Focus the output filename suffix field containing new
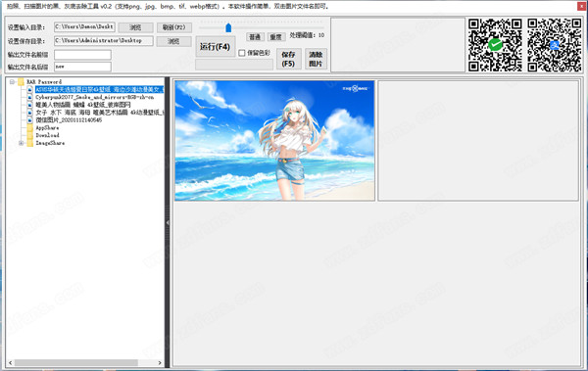 (x=82, y=67)
